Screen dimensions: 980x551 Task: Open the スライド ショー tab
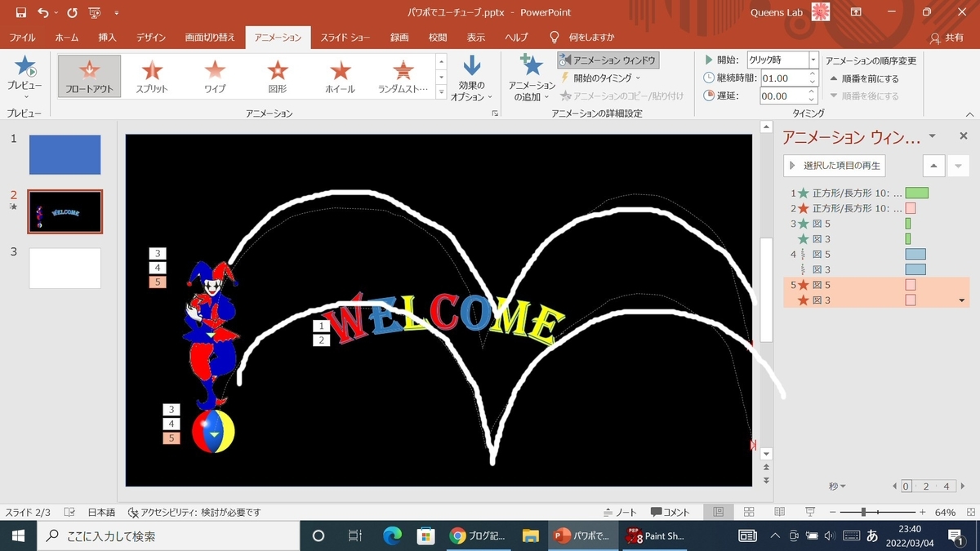[x=344, y=38]
